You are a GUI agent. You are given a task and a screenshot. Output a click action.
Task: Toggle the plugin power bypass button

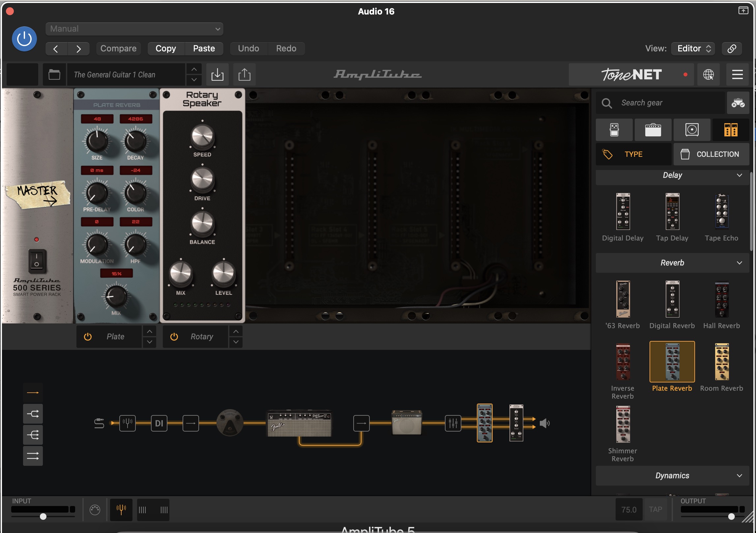24,39
